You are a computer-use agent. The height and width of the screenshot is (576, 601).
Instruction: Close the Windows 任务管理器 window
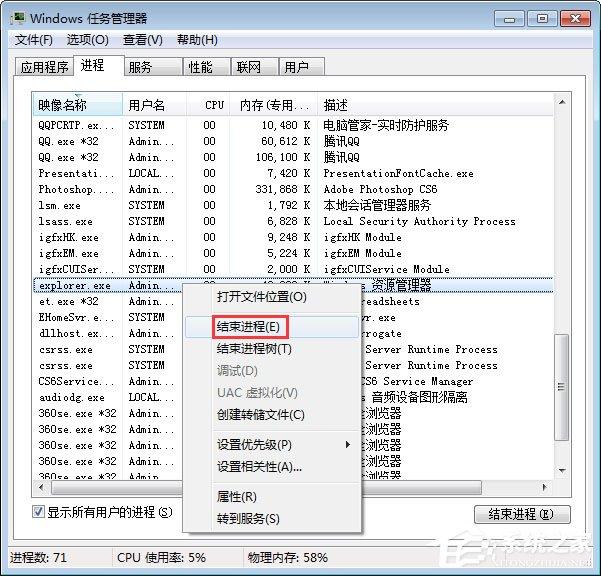click(x=575, y=19)
